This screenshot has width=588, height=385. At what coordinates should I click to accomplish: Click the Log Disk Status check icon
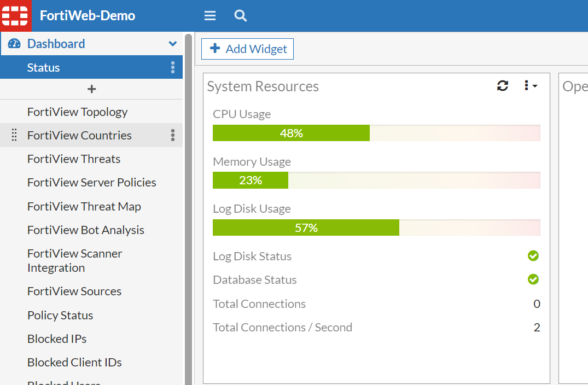[533, 256]
